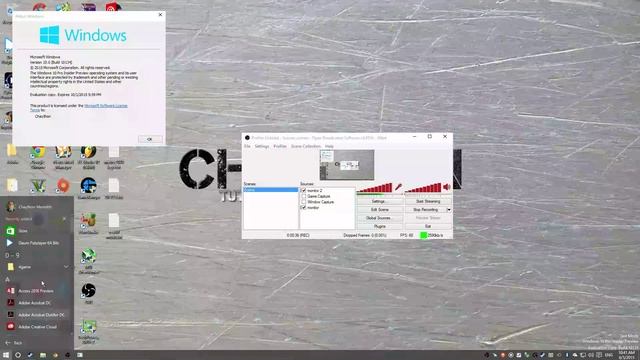Open File Explorer from the taskbar

pos(42,355)
